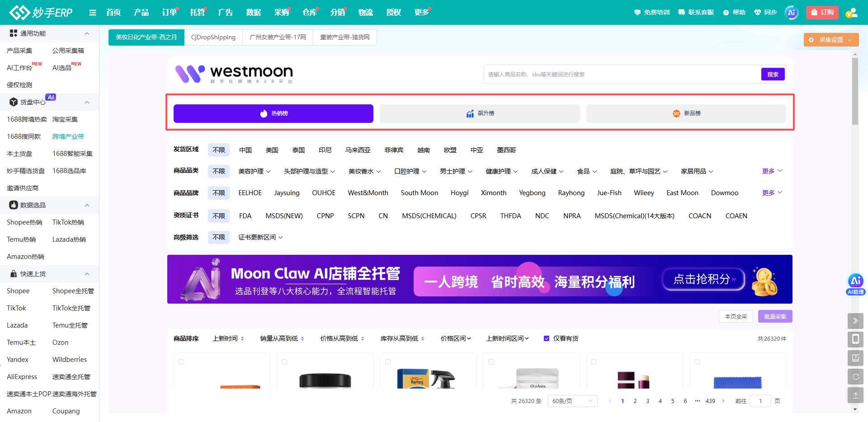
Task: Click the refresh icon on right rail
Action: [x=855, y=376]
